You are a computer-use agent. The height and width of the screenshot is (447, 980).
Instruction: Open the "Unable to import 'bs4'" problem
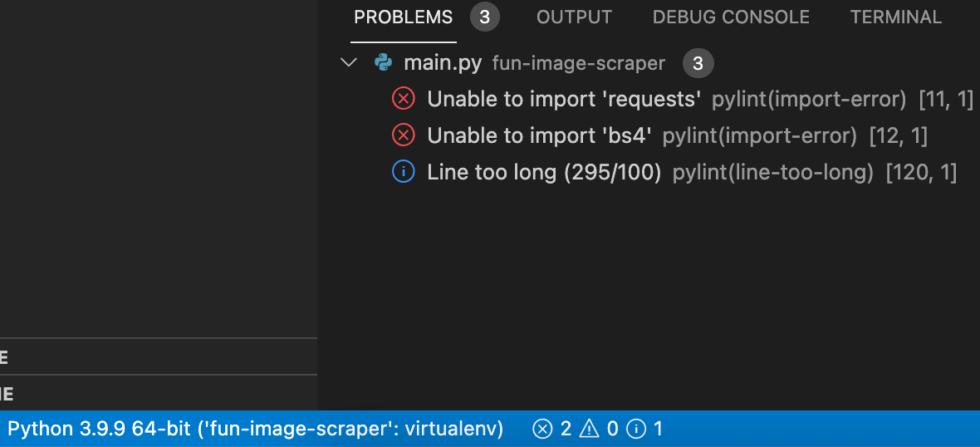pyautogui.click(x=540, y=135)
